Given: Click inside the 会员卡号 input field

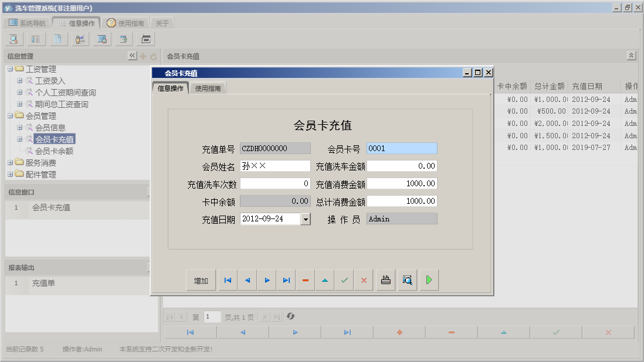Looking at the screenshot, I should click(402, 148).
